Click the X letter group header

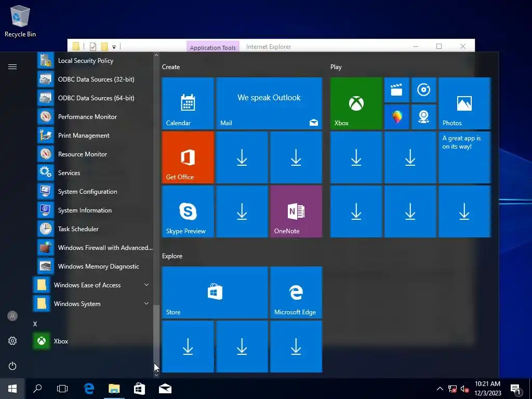[35, 324]
